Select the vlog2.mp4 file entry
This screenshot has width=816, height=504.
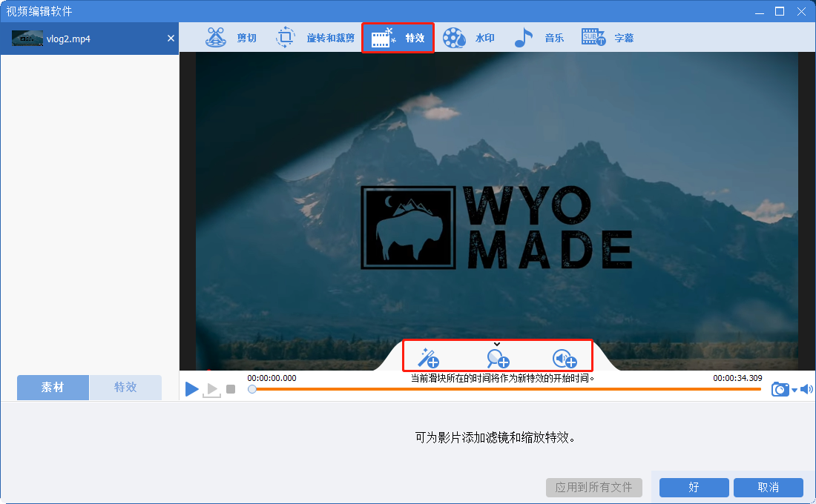click(x=90, y=39)
